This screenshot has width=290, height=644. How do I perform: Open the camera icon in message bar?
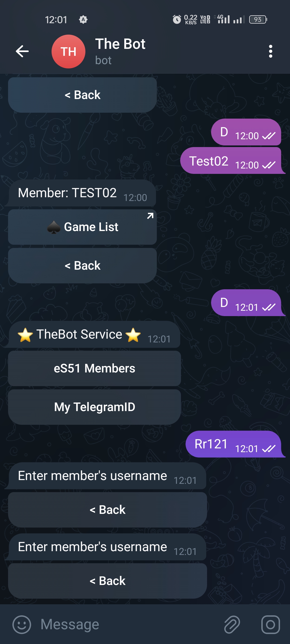(270, 624)
